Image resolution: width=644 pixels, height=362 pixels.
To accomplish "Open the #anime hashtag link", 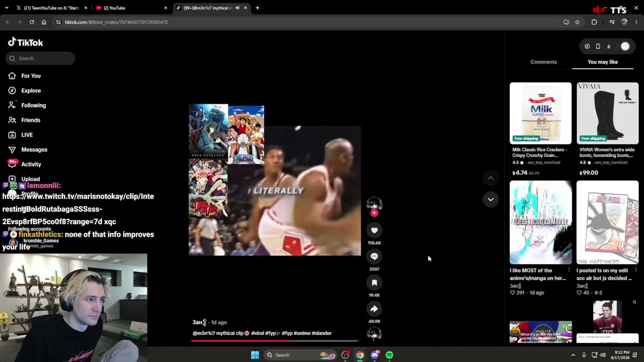I will 302,333.
